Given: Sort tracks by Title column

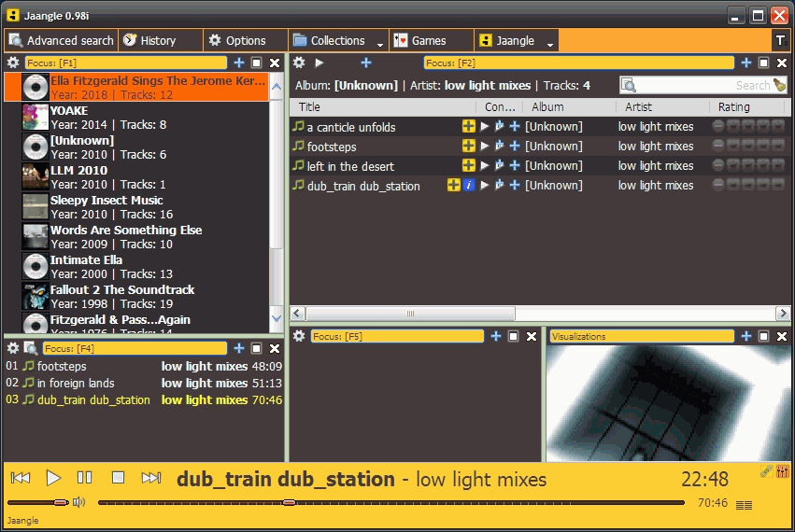Looking at the screenshot, I should click(x=383, y=107).
